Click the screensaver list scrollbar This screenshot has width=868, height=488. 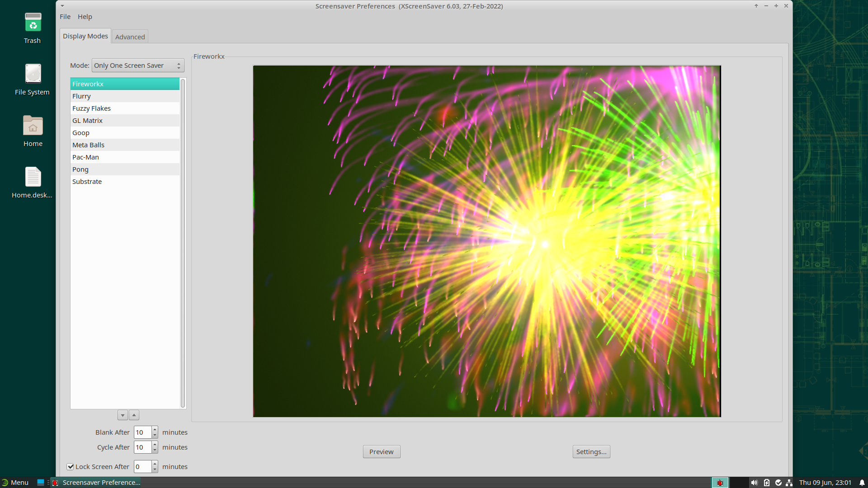tap(183, 244)
